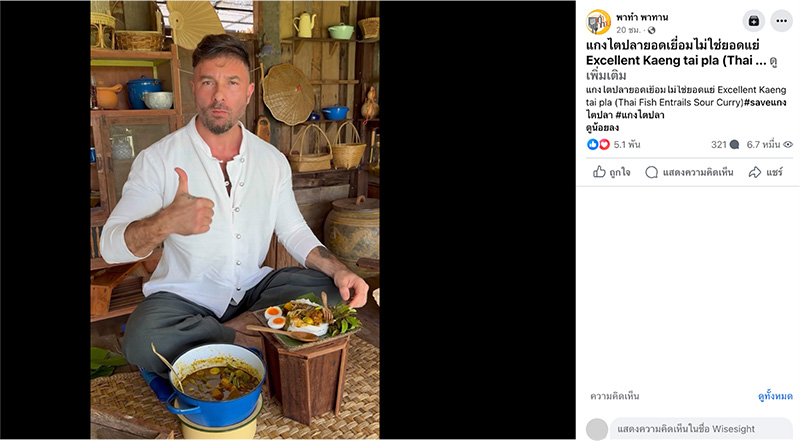Open the พาทำ พาทาน page name link
Image resolution: width=800 pixels, height=441 pixels.
point(642,17)
